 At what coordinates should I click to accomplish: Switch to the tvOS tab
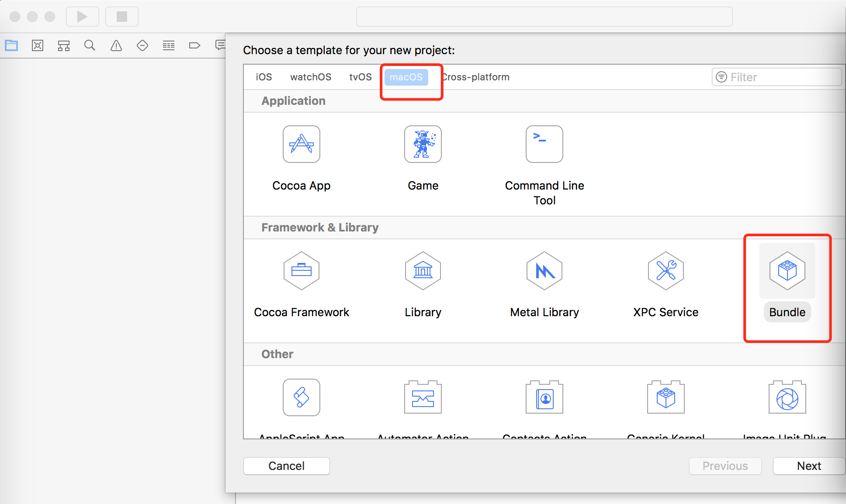361,77
